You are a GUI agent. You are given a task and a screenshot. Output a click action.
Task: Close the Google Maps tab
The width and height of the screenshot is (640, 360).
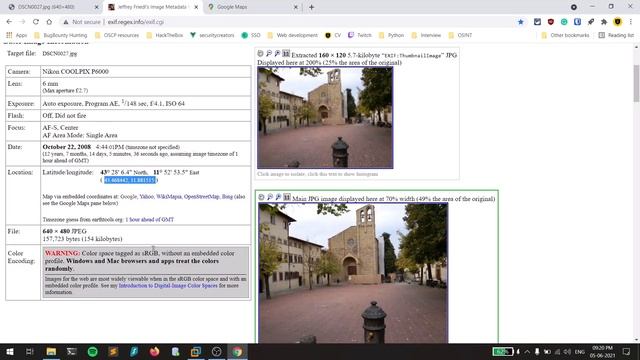[296, 7]
